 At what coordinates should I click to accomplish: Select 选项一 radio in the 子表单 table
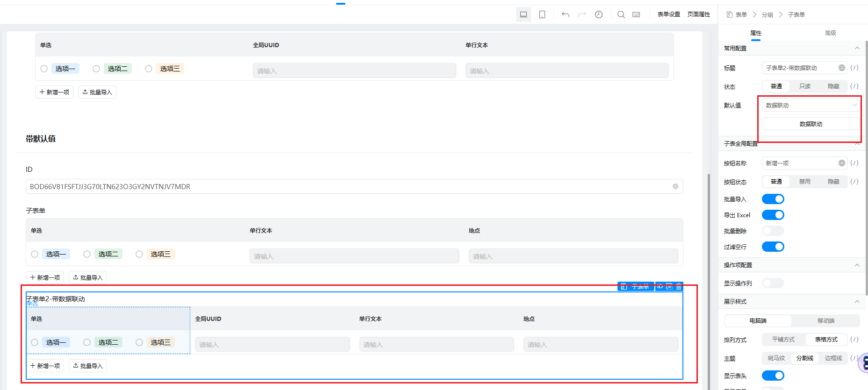(35, 254)
